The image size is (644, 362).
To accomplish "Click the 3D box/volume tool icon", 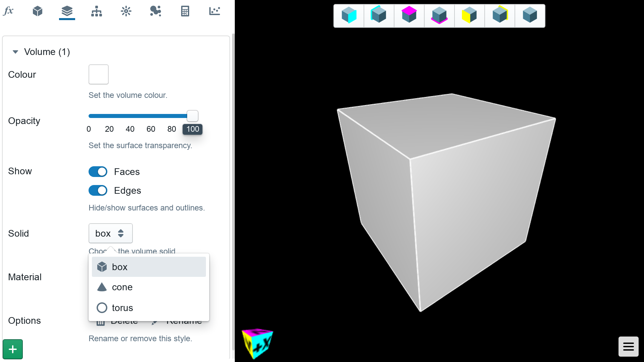I will point(38,11).
